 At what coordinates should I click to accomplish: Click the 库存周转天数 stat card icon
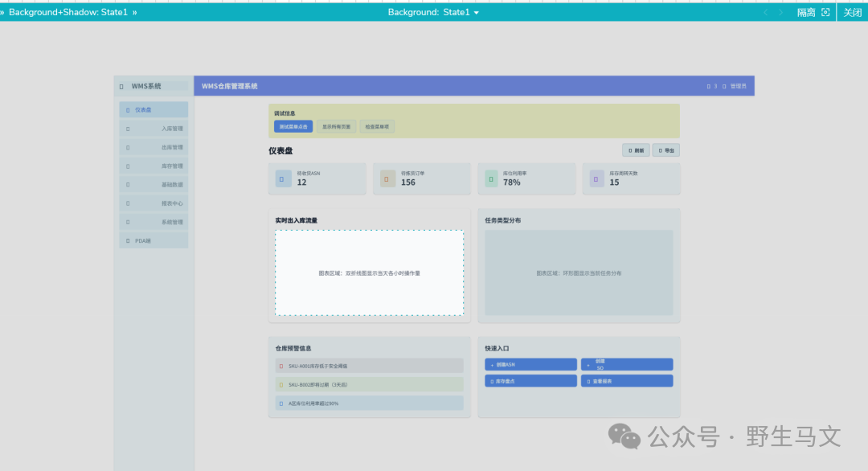pos(596,178)
